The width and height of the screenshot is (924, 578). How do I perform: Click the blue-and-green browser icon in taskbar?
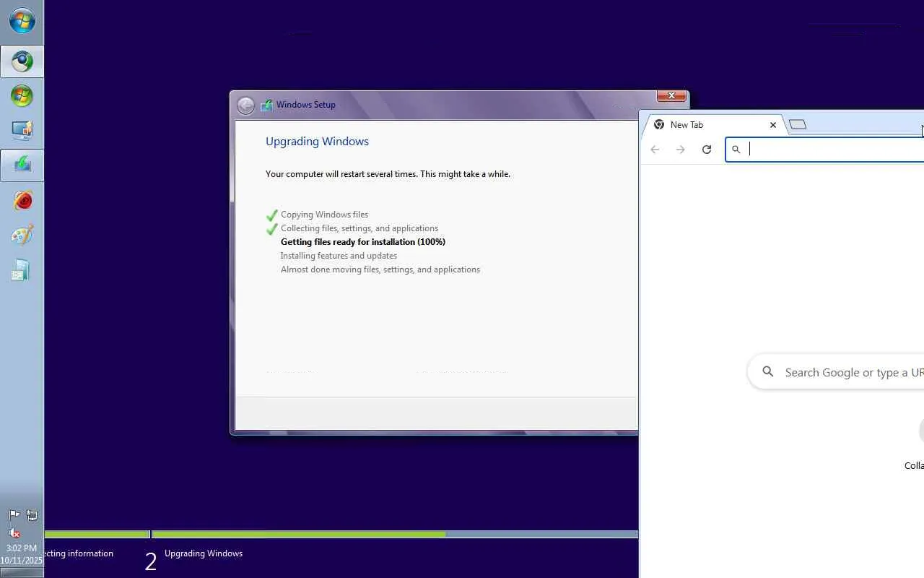(x=22, y=61)
